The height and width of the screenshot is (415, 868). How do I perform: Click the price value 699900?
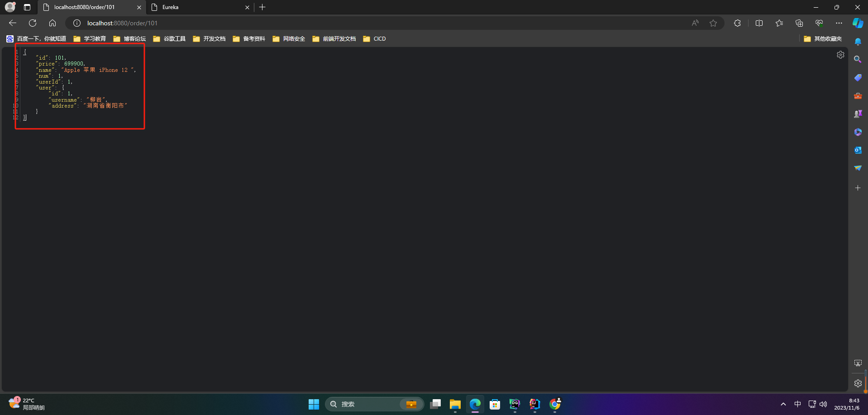(x=74, y=64)
